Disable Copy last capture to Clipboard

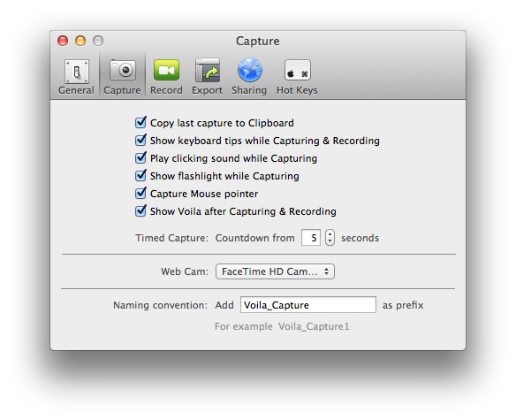[140, 123]
